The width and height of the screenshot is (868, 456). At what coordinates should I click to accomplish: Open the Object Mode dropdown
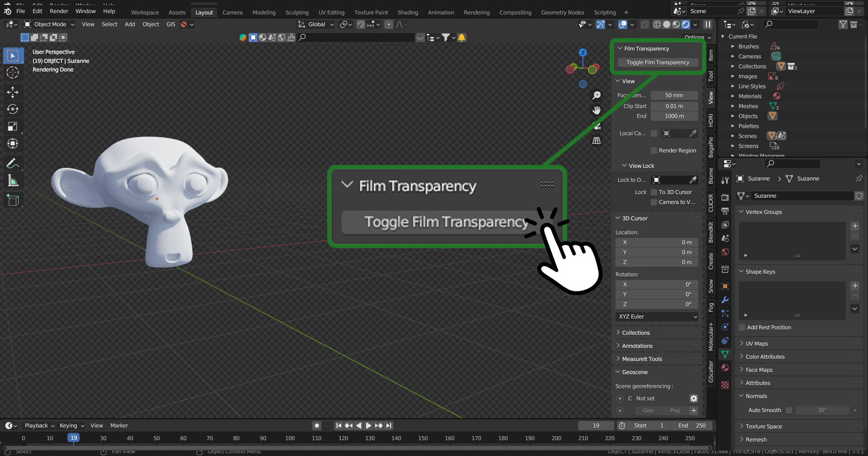(x=49, y=24)
